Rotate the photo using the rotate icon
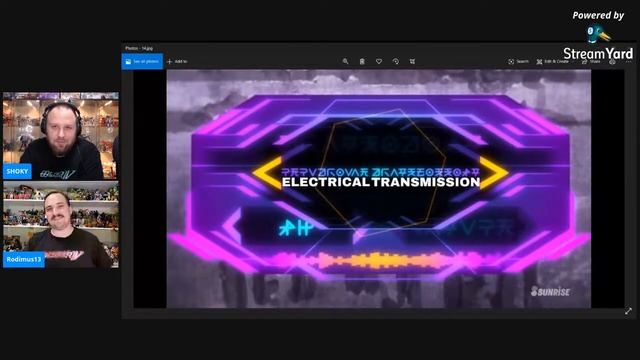Viewport: 640px width, 360px height. [x=396, y=61]
